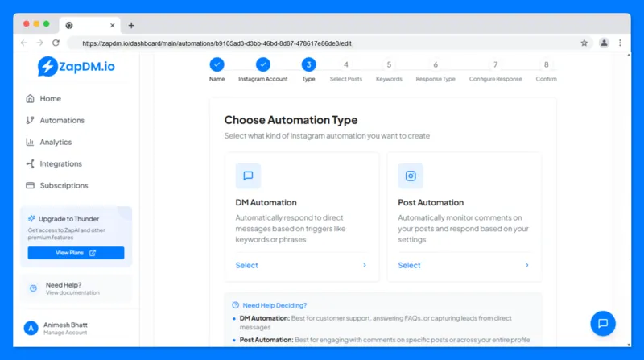Click the Subscriptions card icon
Image resolution: width=644 pixels, height=360 pixels.
(x=30, y=186)
